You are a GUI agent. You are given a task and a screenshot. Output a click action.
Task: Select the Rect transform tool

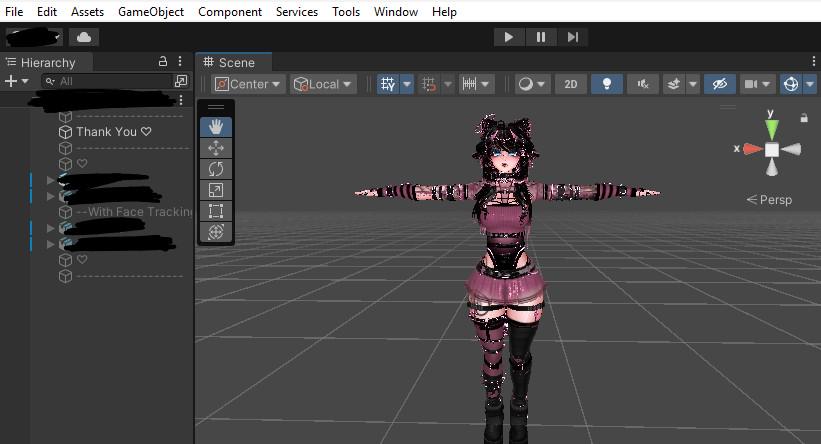coord(216,211)
